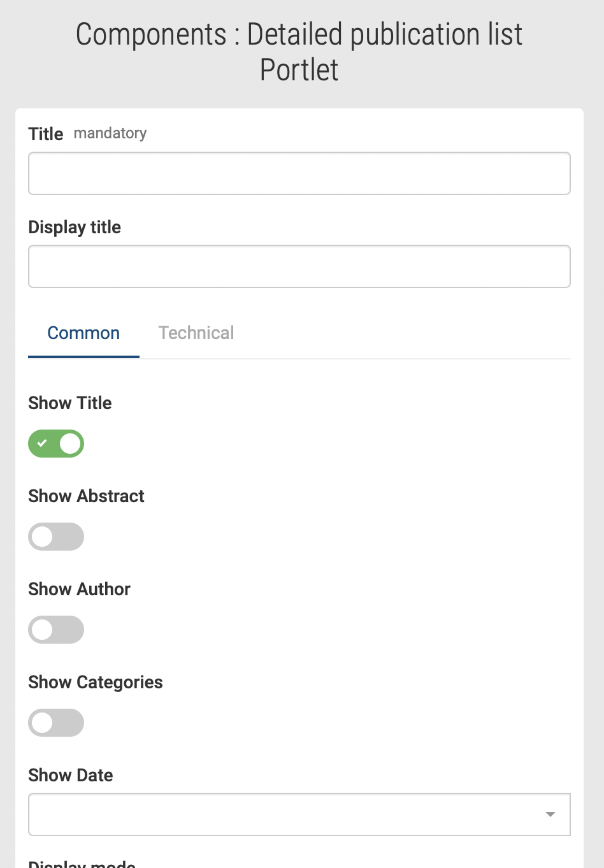The height and width of the screenshot is (868, 604).
Task: Click the Show Title label text
Action: click(x=70, y=403)
